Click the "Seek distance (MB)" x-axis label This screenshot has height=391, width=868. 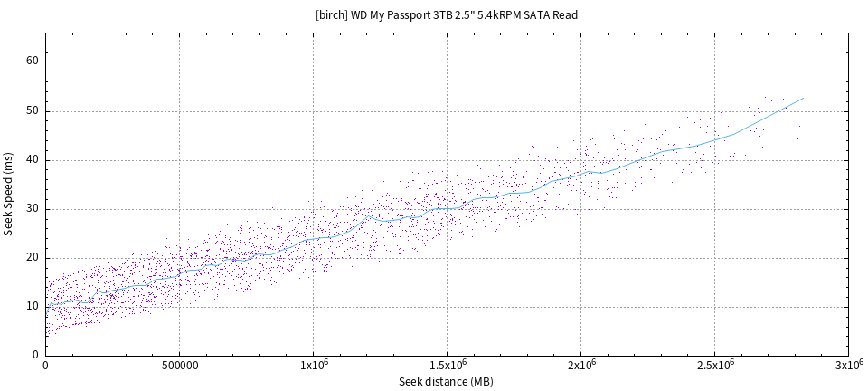tap(446, 382)
